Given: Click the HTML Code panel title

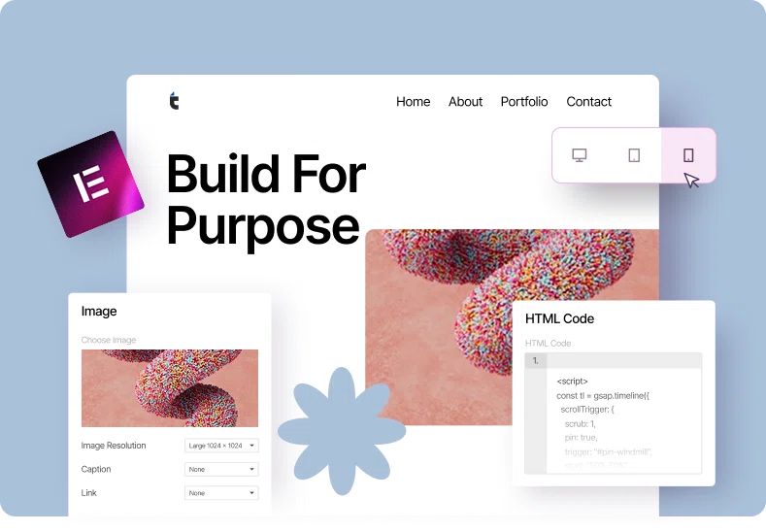Looking at the screenshot, I should point(559,318).
